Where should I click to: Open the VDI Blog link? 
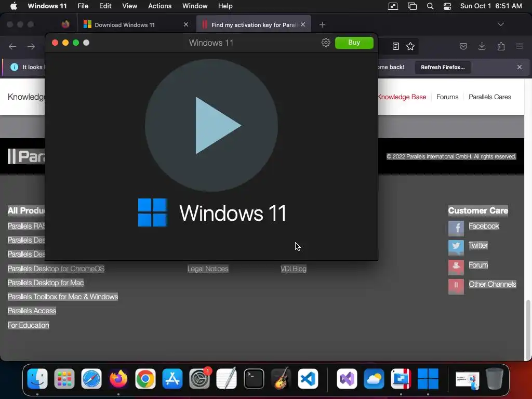coord(294,269)
